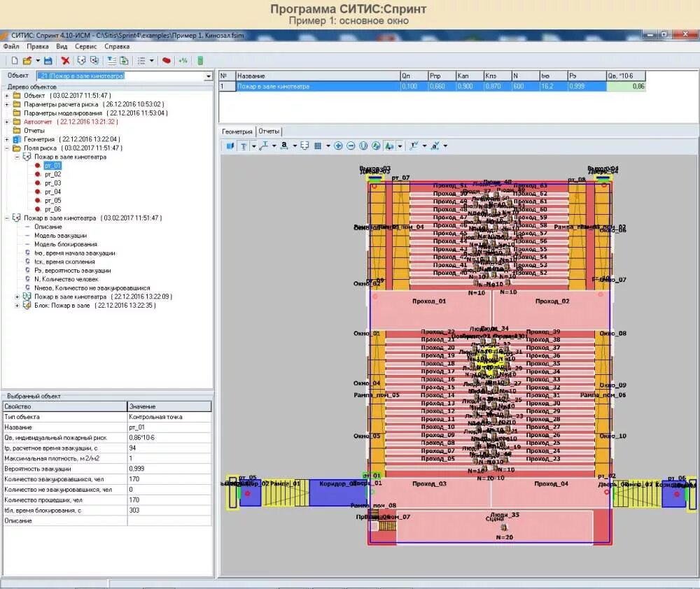
Task: Click the new document icon
Action: click(x=14, y=61)
